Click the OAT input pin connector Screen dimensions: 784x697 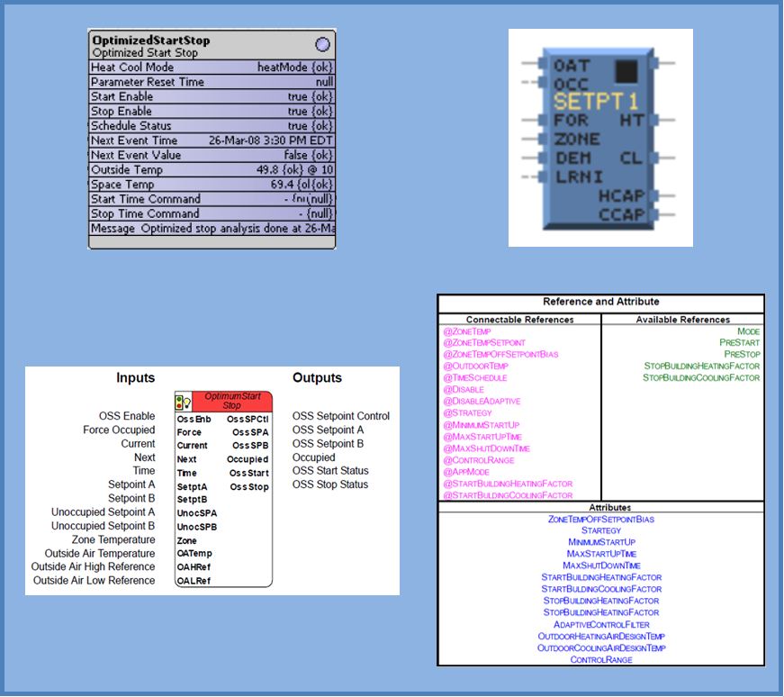[541, 65]
